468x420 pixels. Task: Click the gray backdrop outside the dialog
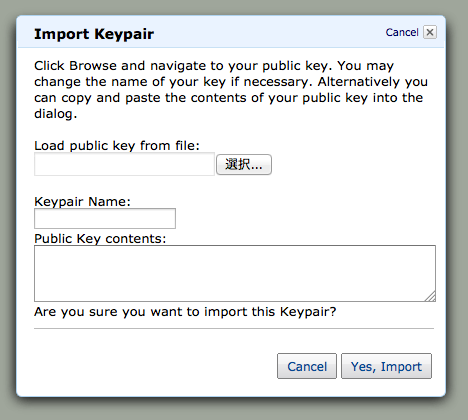(233, 409)
